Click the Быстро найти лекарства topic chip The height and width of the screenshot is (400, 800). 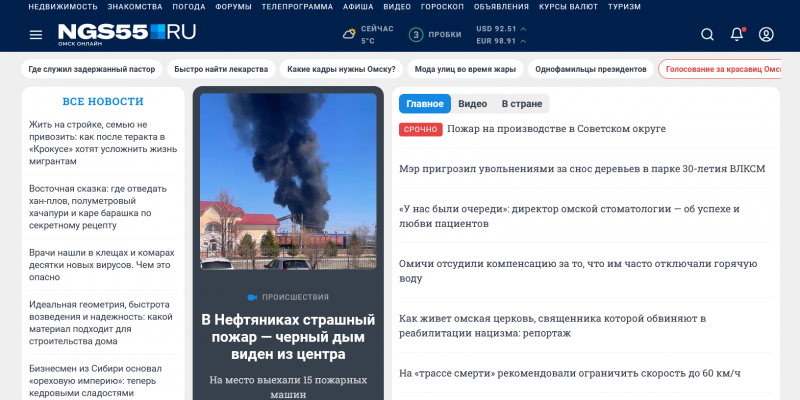pyautogui.click(x=221, y=69)
